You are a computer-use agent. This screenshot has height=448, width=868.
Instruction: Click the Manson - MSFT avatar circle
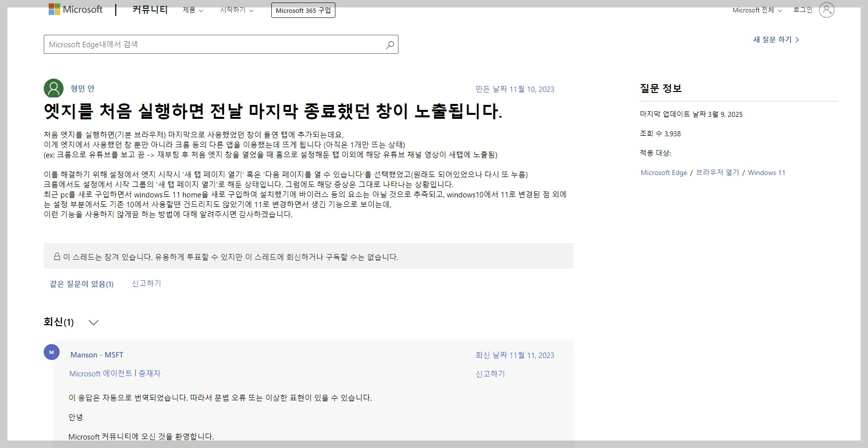[52, 352]
